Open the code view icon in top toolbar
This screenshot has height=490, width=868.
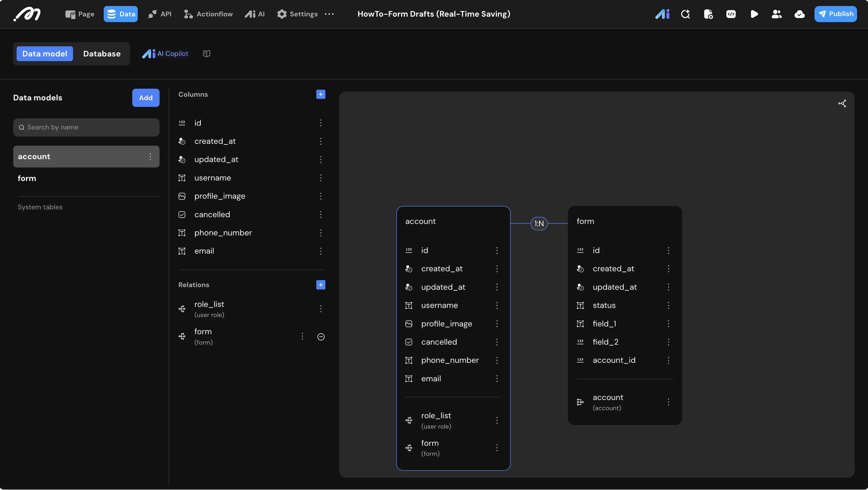coord(731,14)
